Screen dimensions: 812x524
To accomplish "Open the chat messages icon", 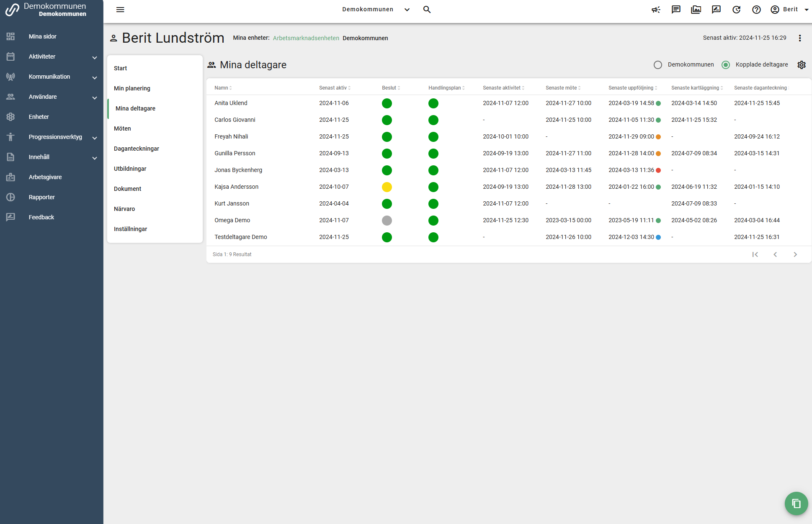I will pos(676,10).
